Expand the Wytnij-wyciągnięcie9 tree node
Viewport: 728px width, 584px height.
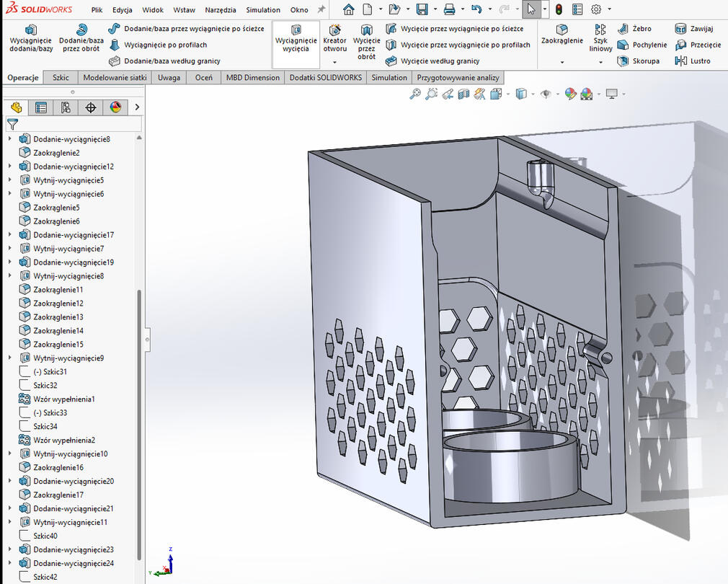click(x=9, y=358)
